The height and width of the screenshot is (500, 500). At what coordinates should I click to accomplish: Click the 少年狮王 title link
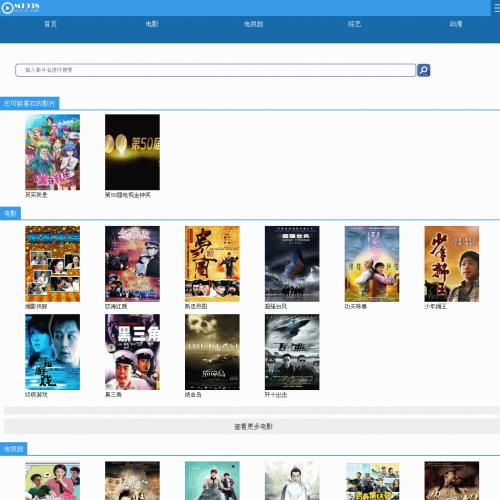435,306
